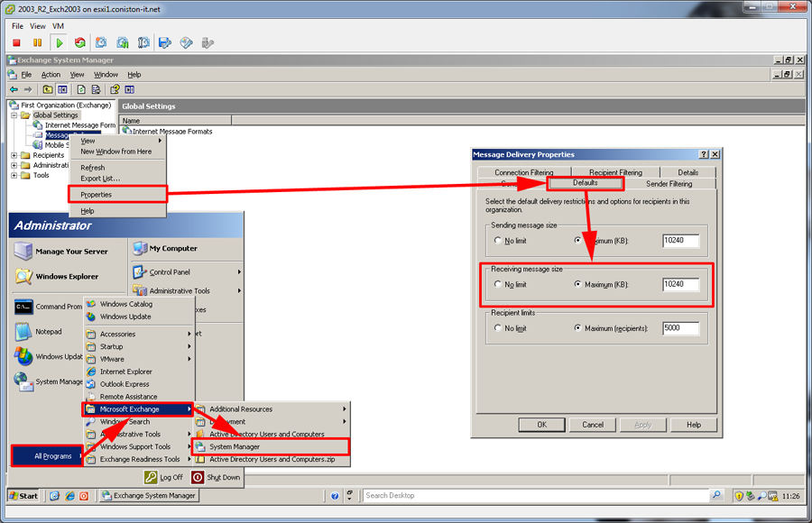
Task: Open the Window menu in Exchange System Manager
Action: pyautogui.click(x=106, y=75)
